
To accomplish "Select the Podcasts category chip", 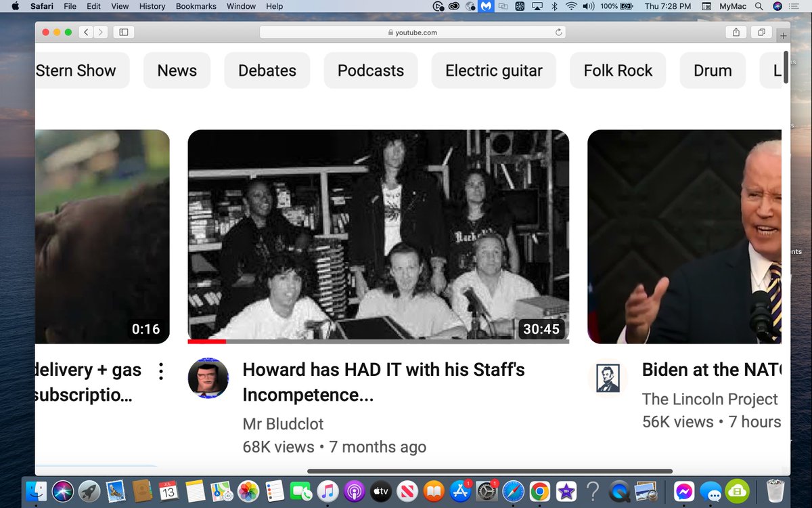I will (371, 70).
